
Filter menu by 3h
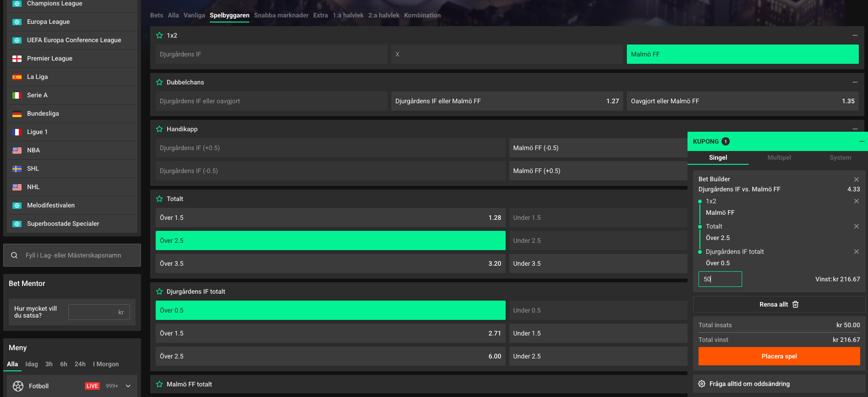tap(49, 364)
